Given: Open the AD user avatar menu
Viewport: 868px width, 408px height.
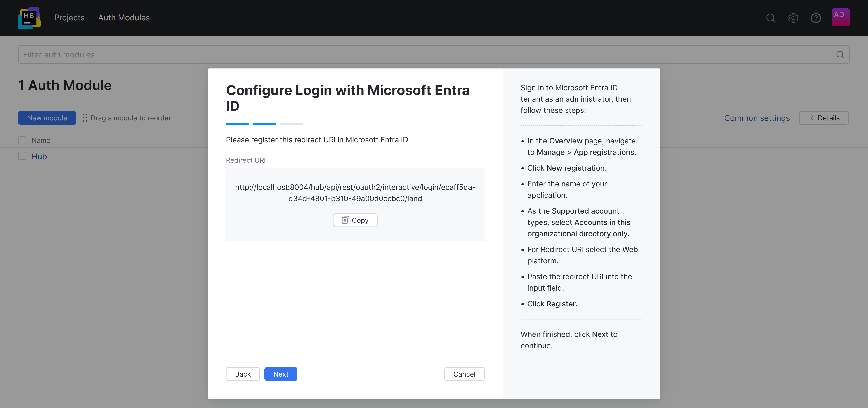Looking at the screenshot, I should [x=840, y=17].
